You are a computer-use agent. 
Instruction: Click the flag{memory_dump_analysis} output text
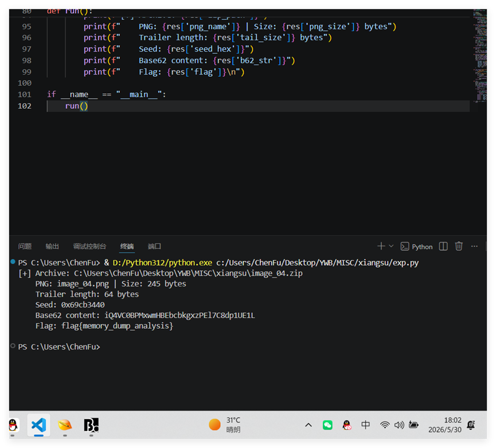pyautogui.click(x=117, y=326)
